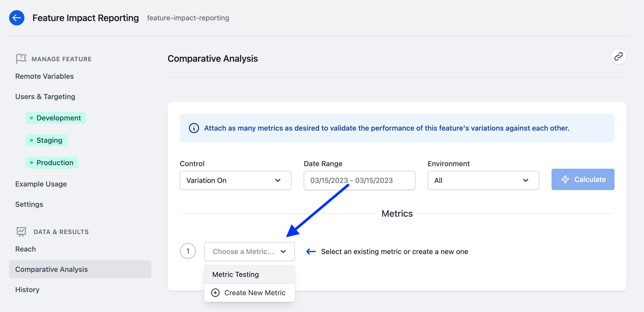The height and width of the screenshot is (312, 644).
Task: Open the Choose a Metric dropdown
Action: (249, 252)
